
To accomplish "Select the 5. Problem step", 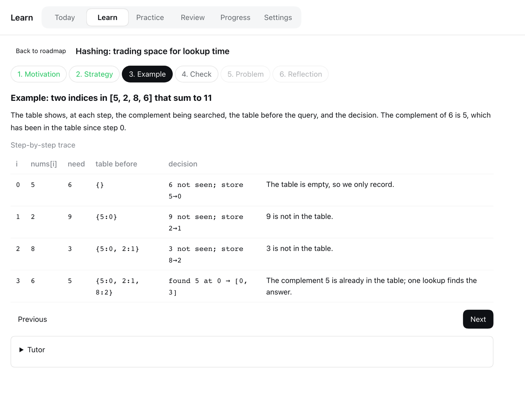I will point(246,74).
